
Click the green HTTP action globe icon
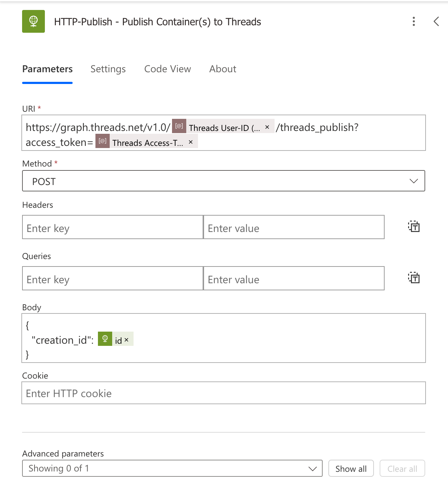(33, 21)
